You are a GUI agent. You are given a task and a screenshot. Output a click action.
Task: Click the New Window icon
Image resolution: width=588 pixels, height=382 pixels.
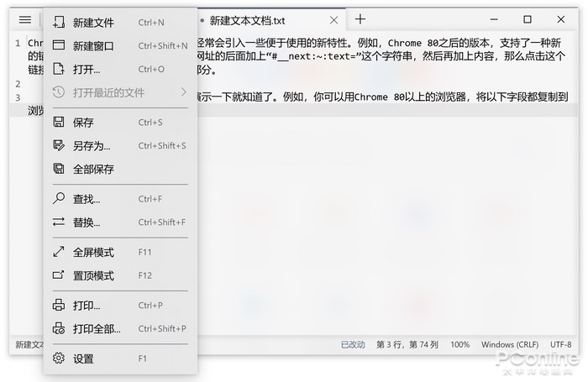[x=59, y=45]
